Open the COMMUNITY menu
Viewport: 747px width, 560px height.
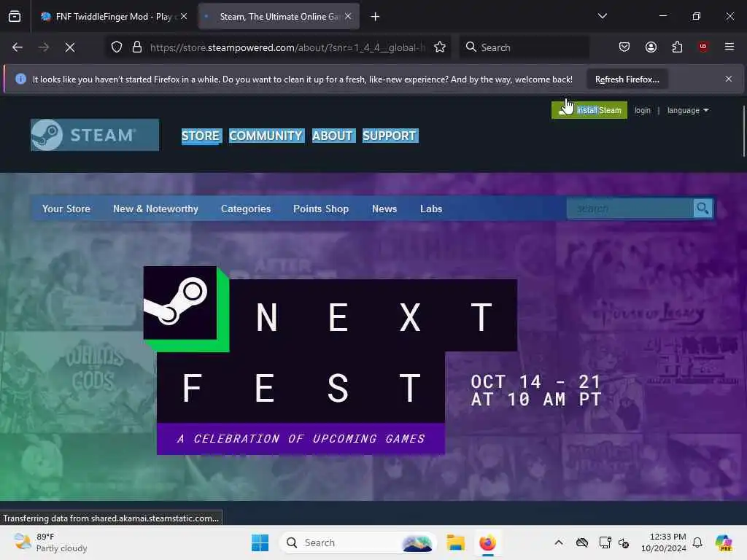266,136
